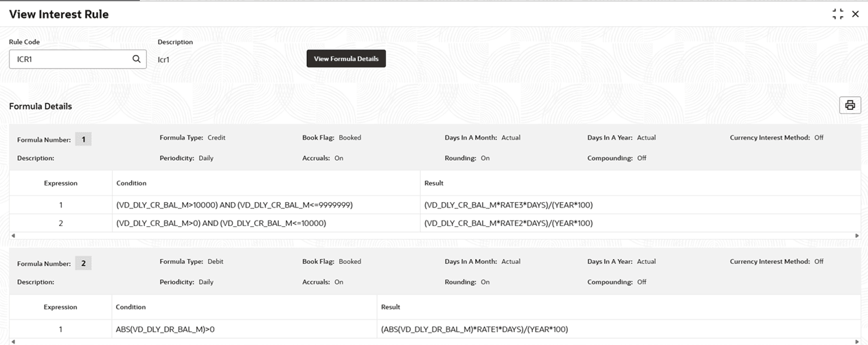The width and height of the screenshot is (868, 345).
Task: Click the Expression column header of Formula 2
Action: 60,307
